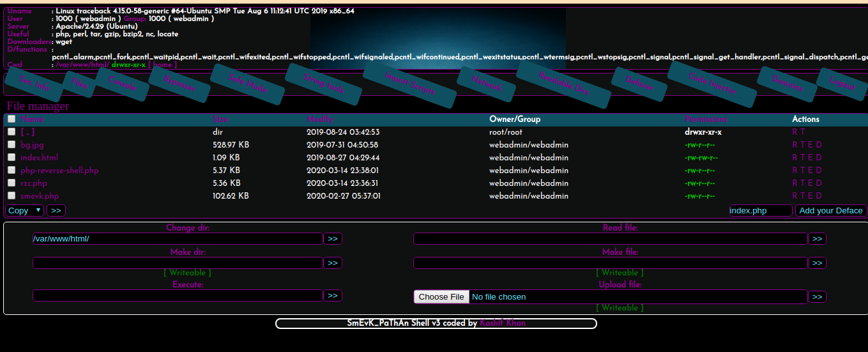Open the index.html file link
The image size is (868, 352).
click(x=39, y=158)
